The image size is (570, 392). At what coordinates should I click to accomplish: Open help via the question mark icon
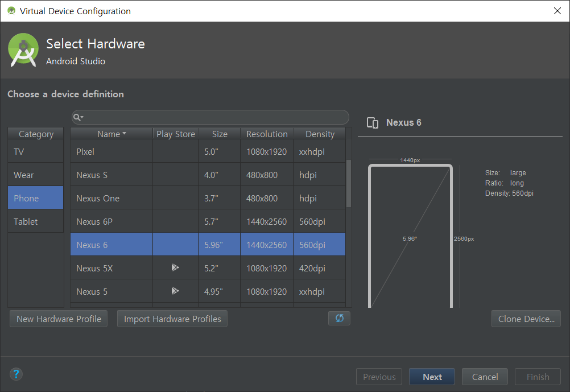(x=16, y=374)
